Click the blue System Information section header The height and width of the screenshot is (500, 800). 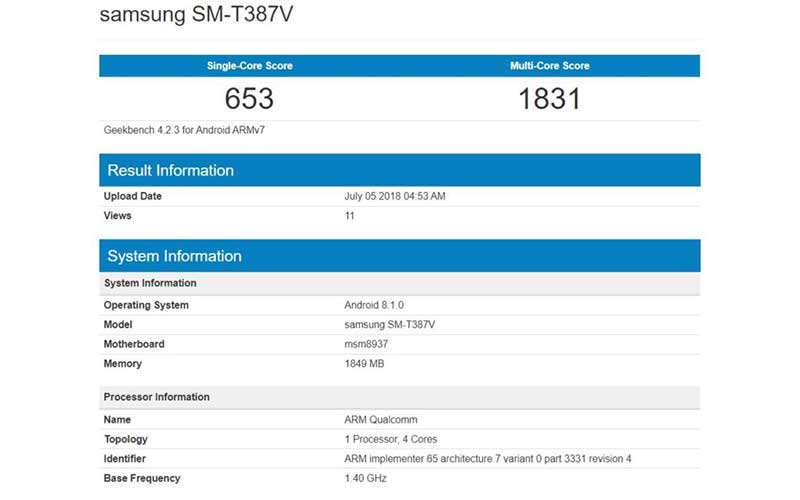(x=174, y=256)
